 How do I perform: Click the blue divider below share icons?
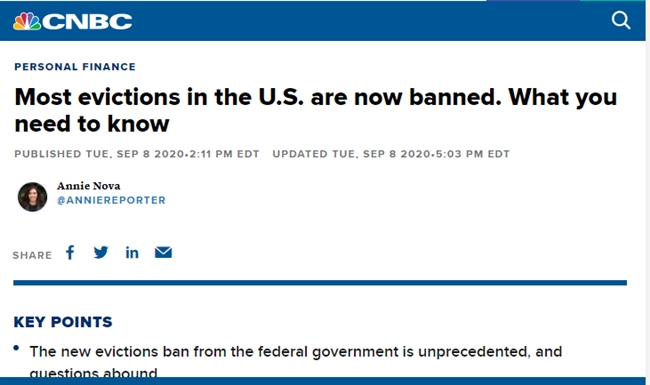[x=320, y=283]
